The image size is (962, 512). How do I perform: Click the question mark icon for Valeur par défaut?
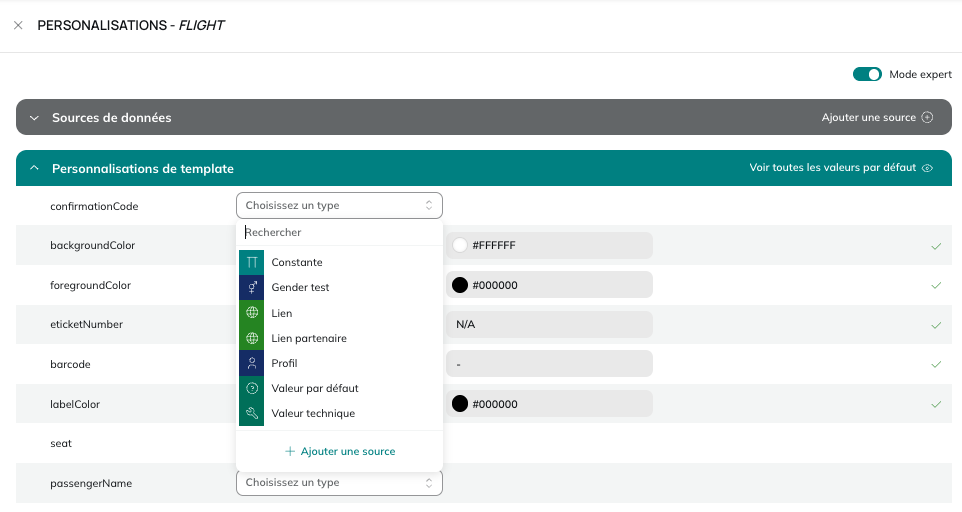pyautogui.click(x=252, y=388)
